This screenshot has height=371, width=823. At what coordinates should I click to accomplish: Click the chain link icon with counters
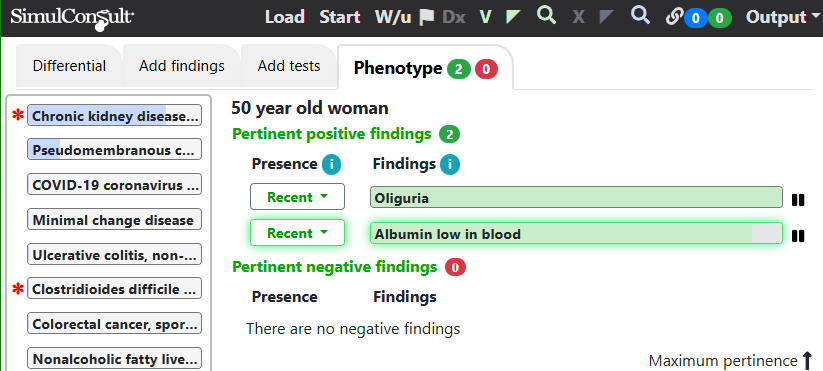[674, 17]
